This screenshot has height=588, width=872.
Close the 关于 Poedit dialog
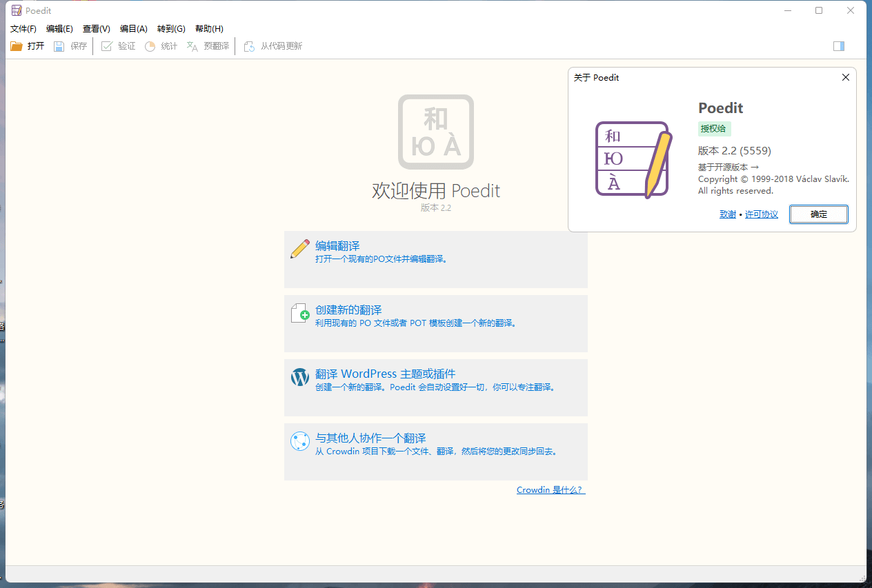tap(846, 78)
